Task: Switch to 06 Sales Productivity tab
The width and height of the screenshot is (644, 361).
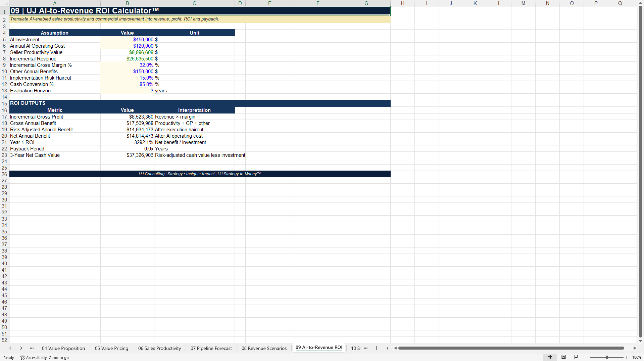Action: click(159, 348)
